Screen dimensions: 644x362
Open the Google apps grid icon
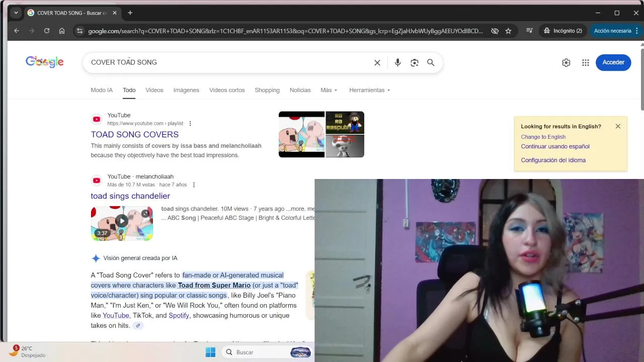(x=586, y=62)
